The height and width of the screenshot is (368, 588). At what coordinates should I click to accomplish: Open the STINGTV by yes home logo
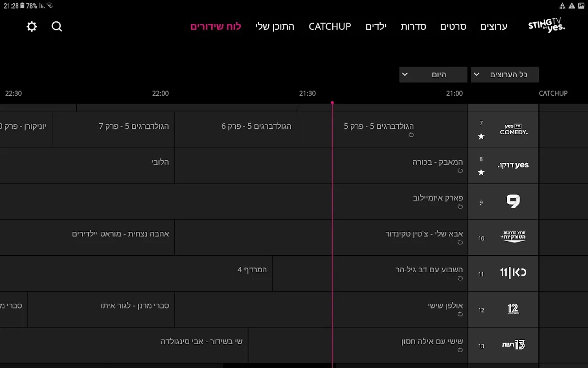(546, 26)
